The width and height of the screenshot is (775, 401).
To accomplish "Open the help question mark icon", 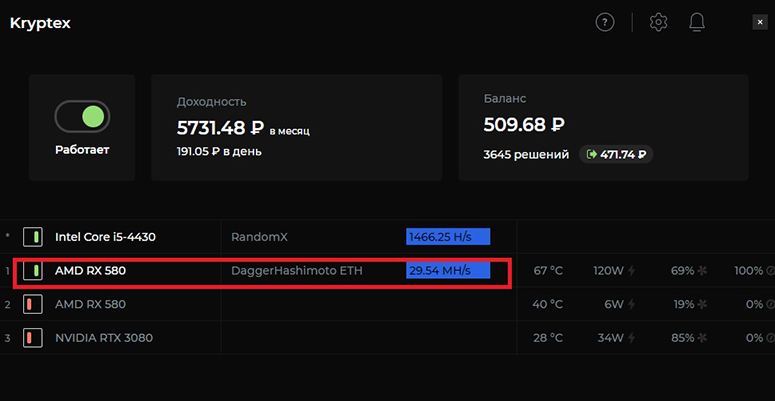I will (x=605, y=22).
